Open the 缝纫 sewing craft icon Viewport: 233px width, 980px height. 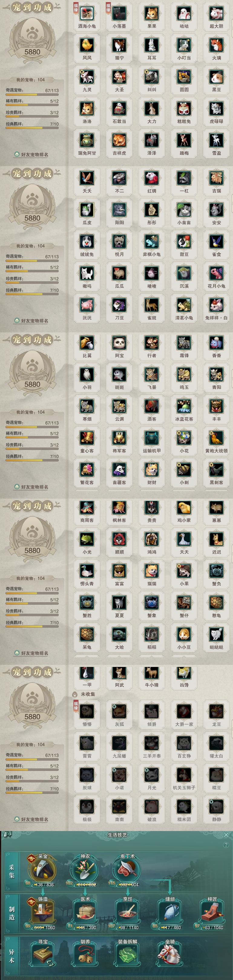(170, 913)
